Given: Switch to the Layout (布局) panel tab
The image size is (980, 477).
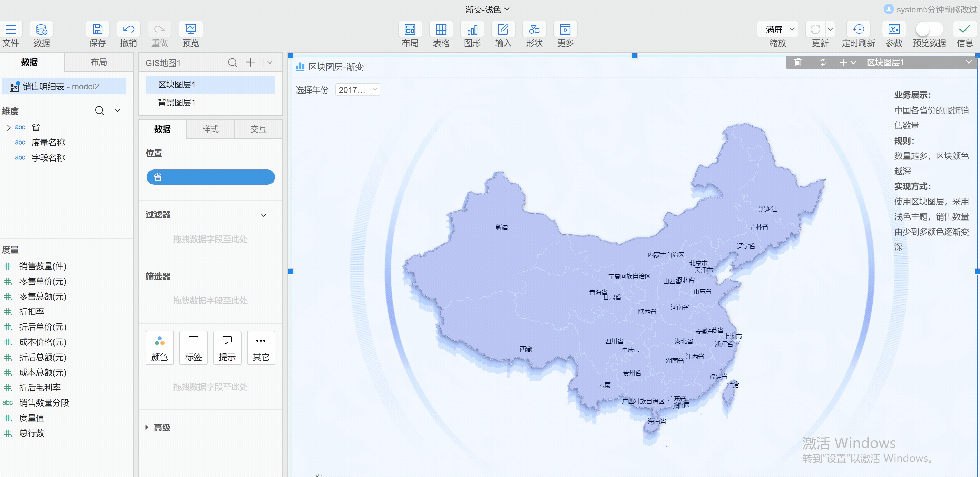Looking at the screenshot, I should [x=99, y=62].
